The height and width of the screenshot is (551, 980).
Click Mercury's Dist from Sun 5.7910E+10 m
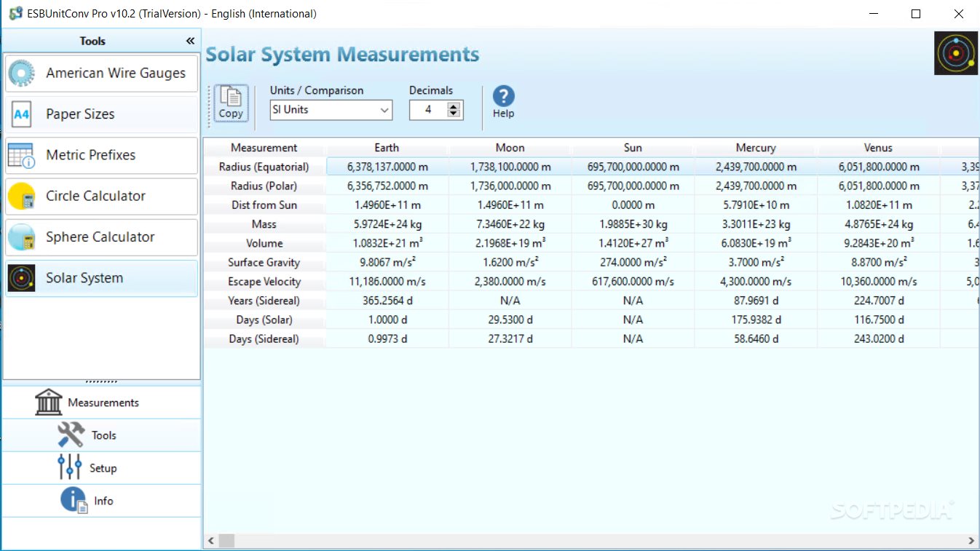(x=756, y=205)
